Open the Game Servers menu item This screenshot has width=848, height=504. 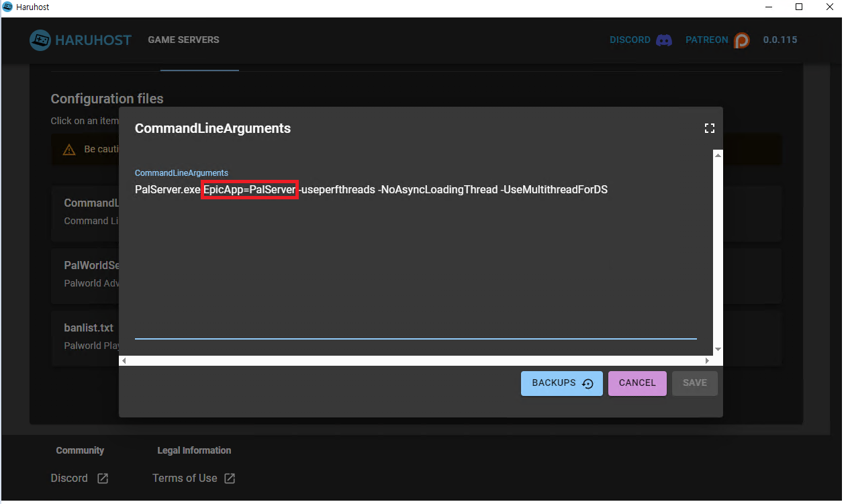[x=183, y=40]
